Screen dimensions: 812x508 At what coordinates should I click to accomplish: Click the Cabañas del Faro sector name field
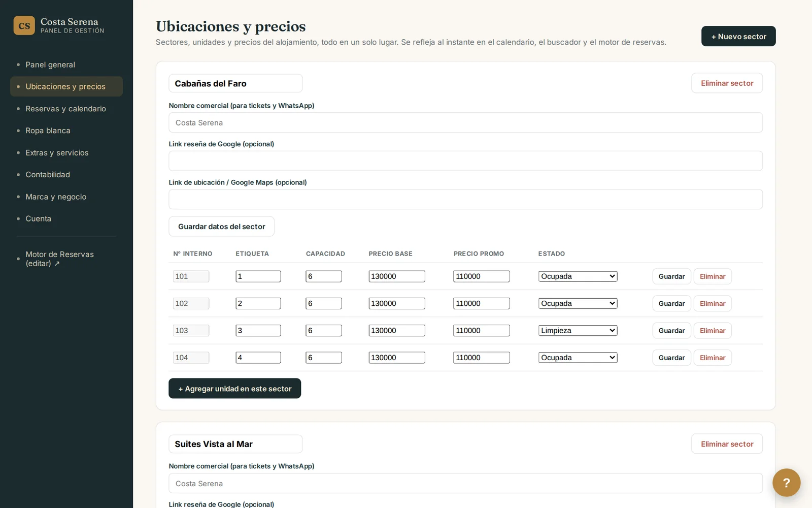tap(235, 83)
